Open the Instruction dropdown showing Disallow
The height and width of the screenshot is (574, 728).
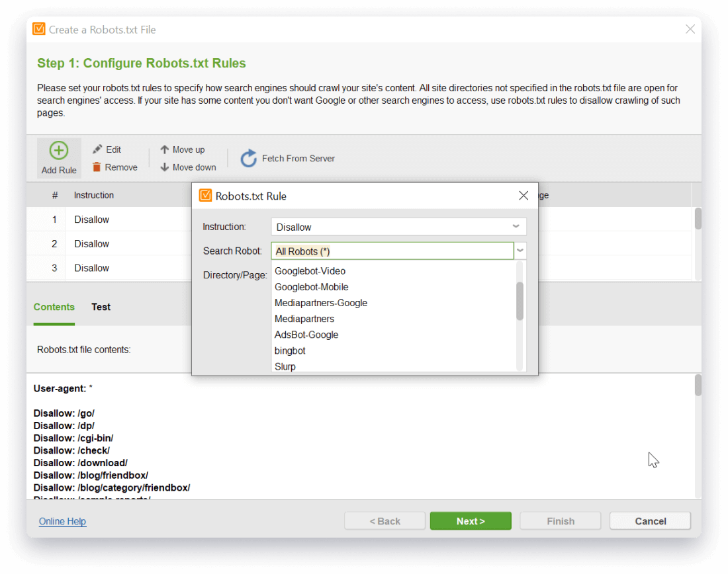pos(398,227)
